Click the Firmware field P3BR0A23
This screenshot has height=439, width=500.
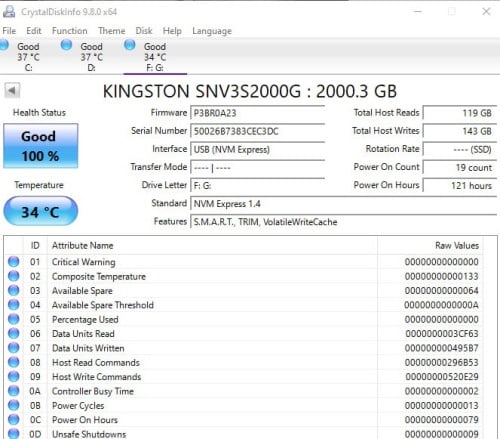[257, 113]
